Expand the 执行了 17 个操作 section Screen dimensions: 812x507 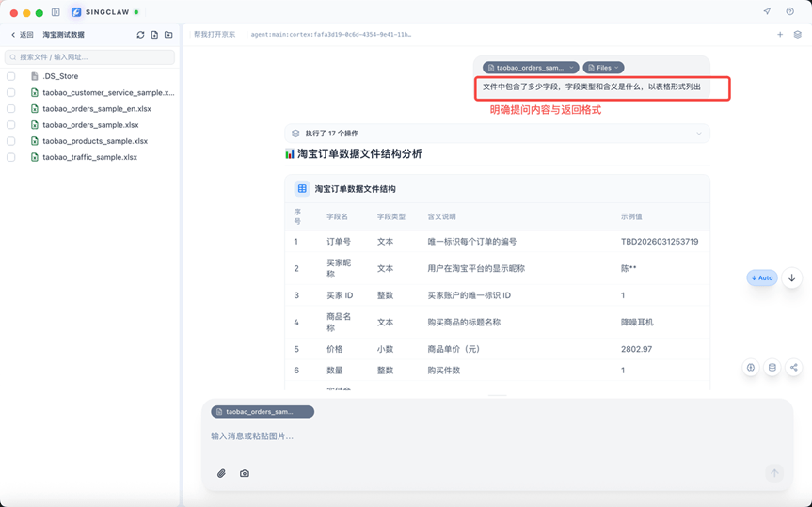point(497,134)
